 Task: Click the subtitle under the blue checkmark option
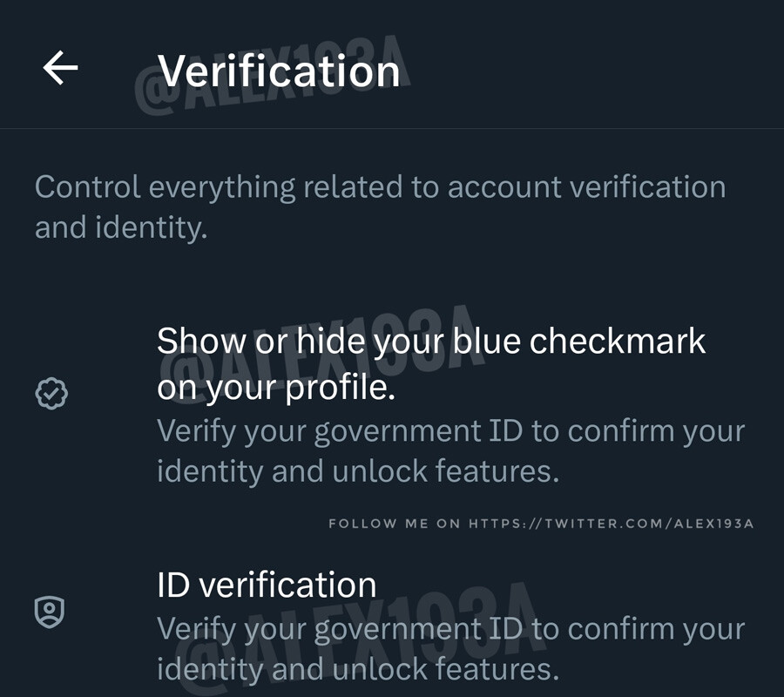pos(450,451)
